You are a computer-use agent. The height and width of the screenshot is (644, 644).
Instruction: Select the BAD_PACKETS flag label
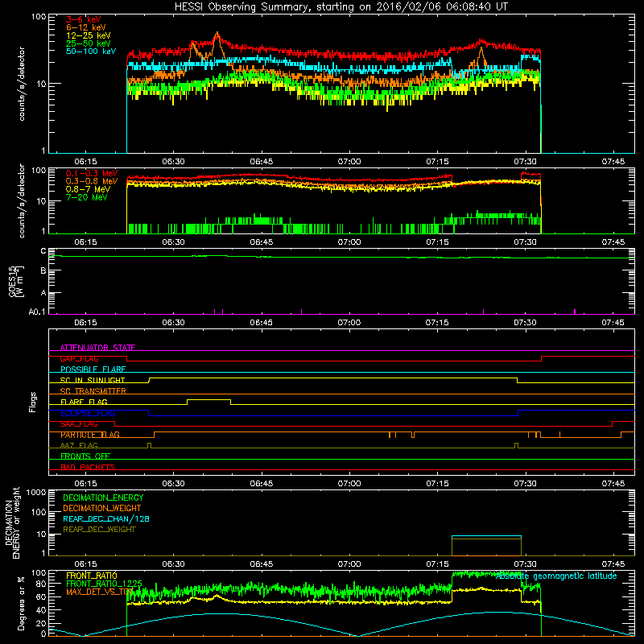point(88,467)
